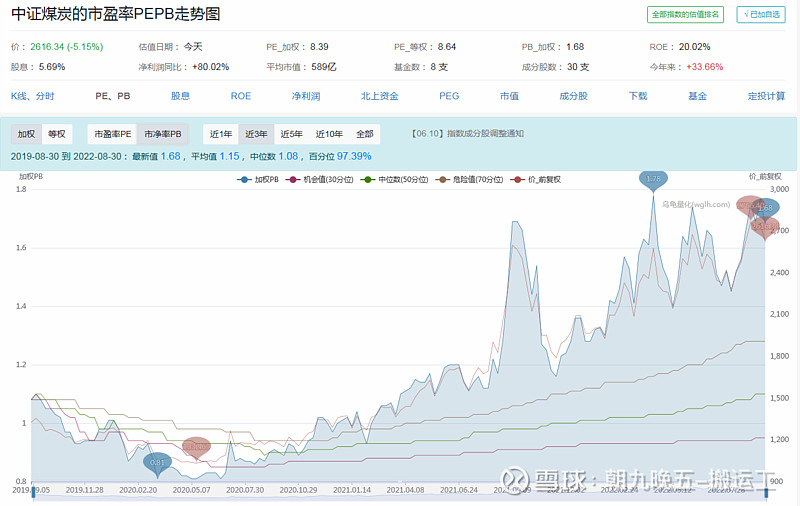This screenshot has height=506, width=800.
Task: Select 近10年 time range
Action: pos(329,134)
